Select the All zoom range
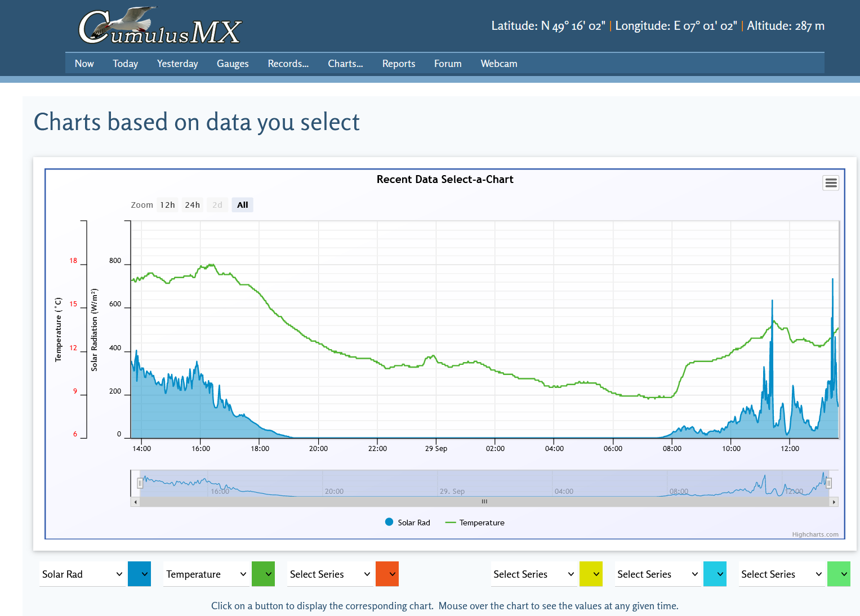860x616 pixels. [x=242, y=205]
